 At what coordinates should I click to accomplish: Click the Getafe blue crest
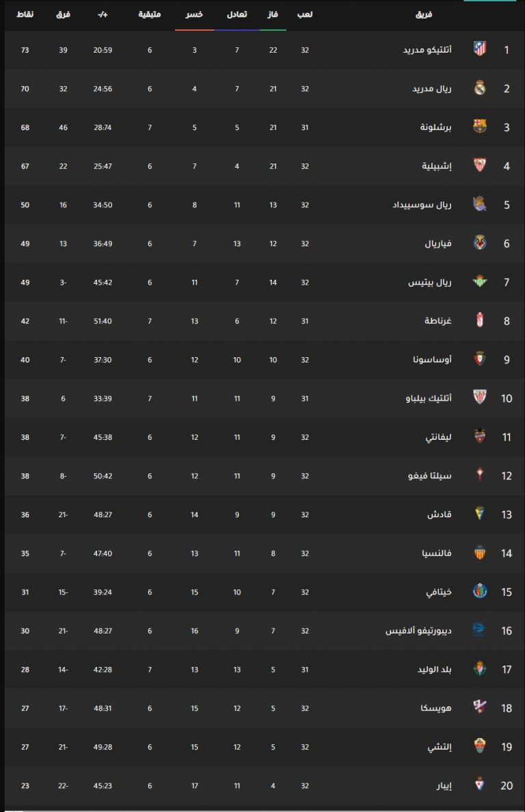[x=479, y=592]
